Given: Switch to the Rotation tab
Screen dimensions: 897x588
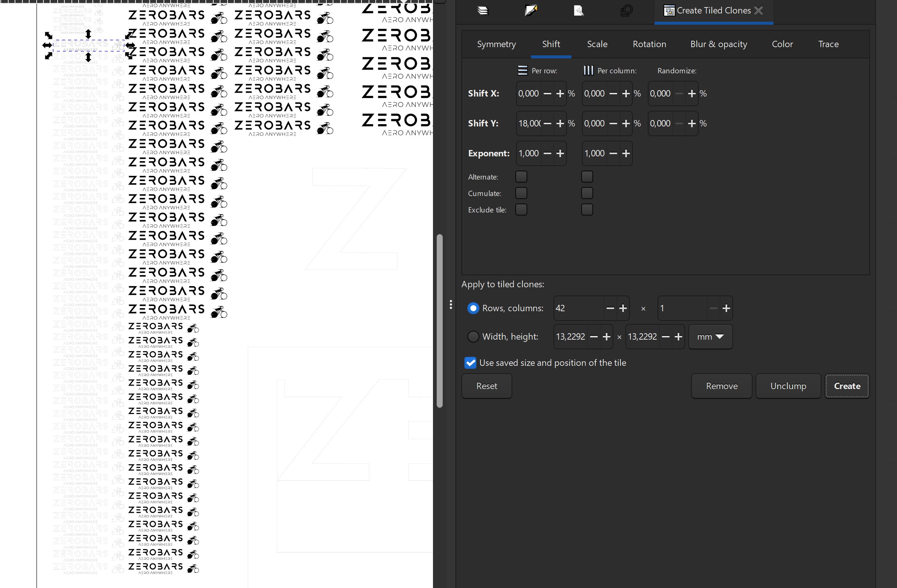Looking at the screenshot, I should 649,44.
